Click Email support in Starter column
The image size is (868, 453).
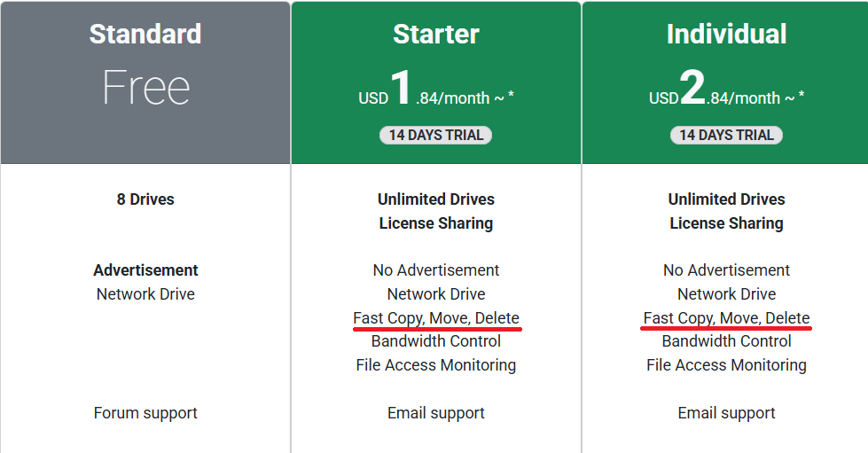click(x=435, y=413)
